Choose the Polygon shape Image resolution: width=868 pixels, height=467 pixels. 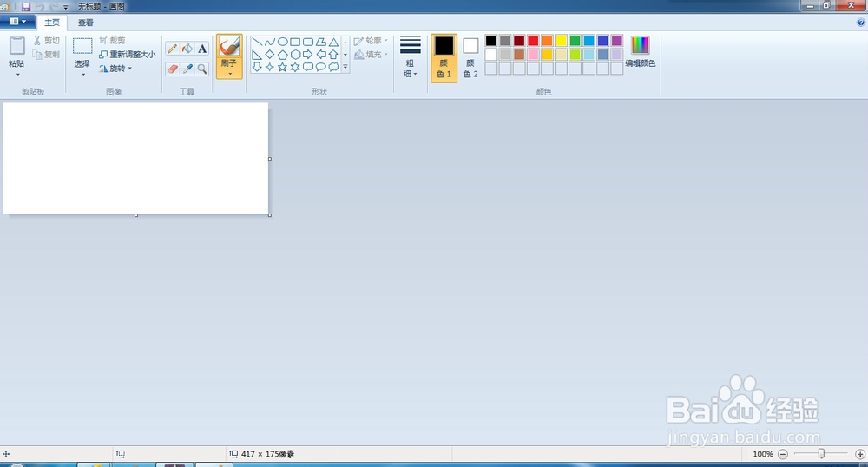pos(320,42)
